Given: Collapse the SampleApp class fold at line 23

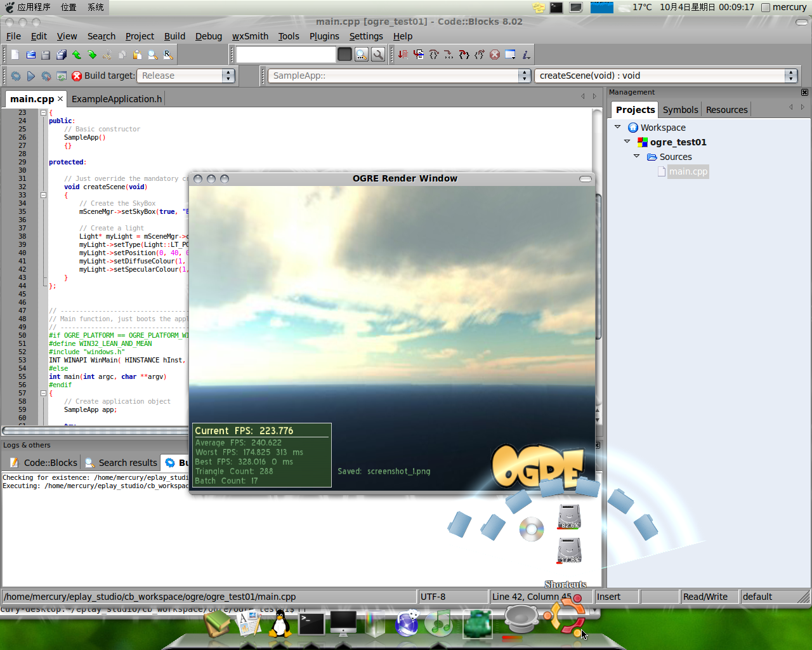Looking at the screenshot, I should (x=43, y=112).
